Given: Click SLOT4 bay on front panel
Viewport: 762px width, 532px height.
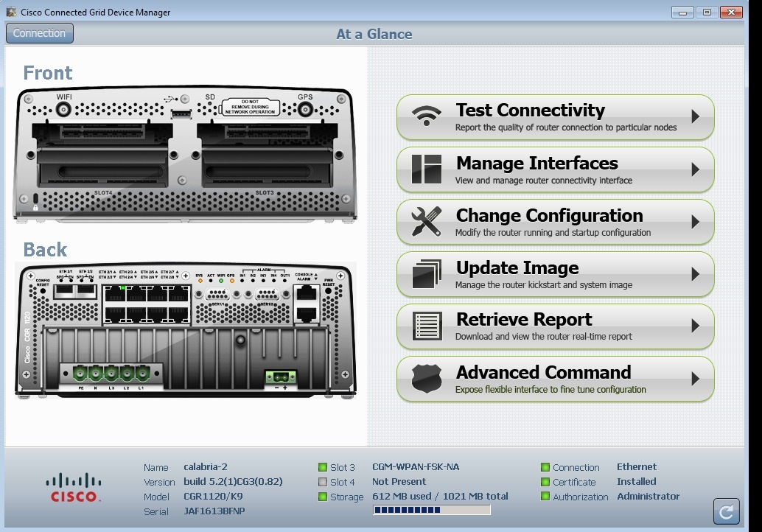Looking at the screenshot, I should (102, 155).
